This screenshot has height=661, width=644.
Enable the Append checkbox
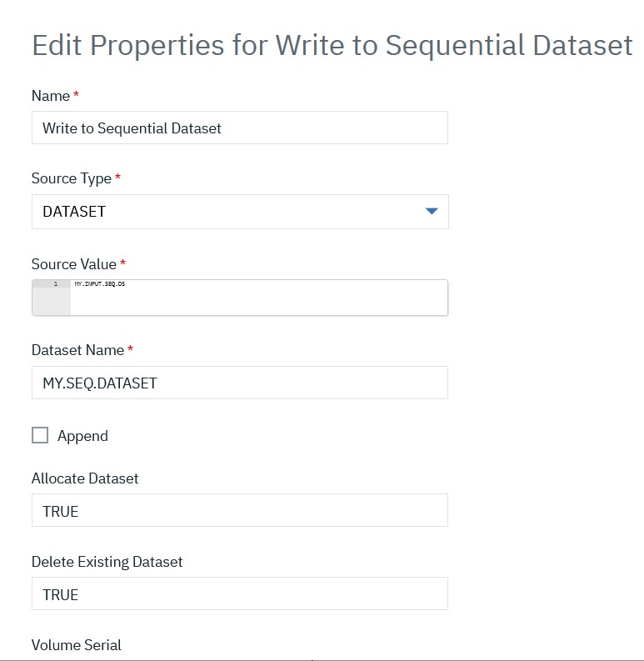coord(40,435)
